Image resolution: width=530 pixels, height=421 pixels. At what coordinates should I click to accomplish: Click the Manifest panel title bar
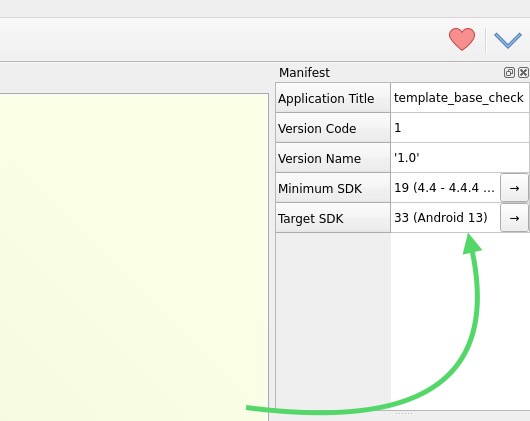[389, 72]
